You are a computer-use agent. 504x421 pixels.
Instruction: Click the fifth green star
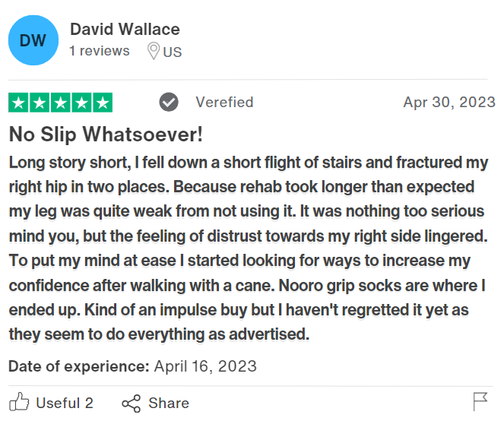(x=103, y=102)
